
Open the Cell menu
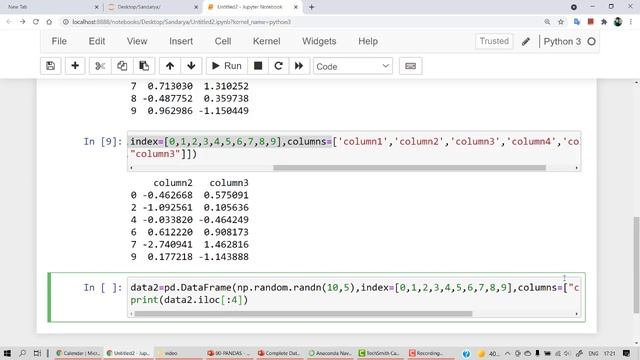point(223,41)
